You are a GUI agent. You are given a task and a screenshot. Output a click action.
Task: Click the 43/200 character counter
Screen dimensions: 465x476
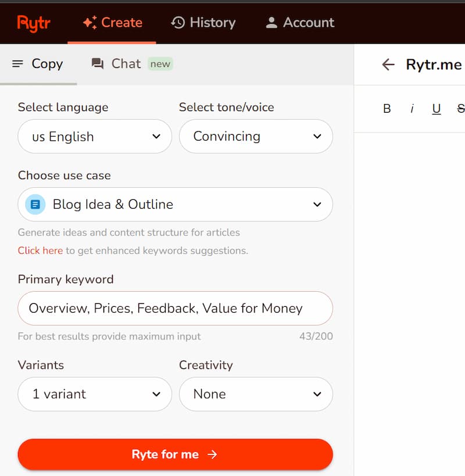[x=316, y=337]
